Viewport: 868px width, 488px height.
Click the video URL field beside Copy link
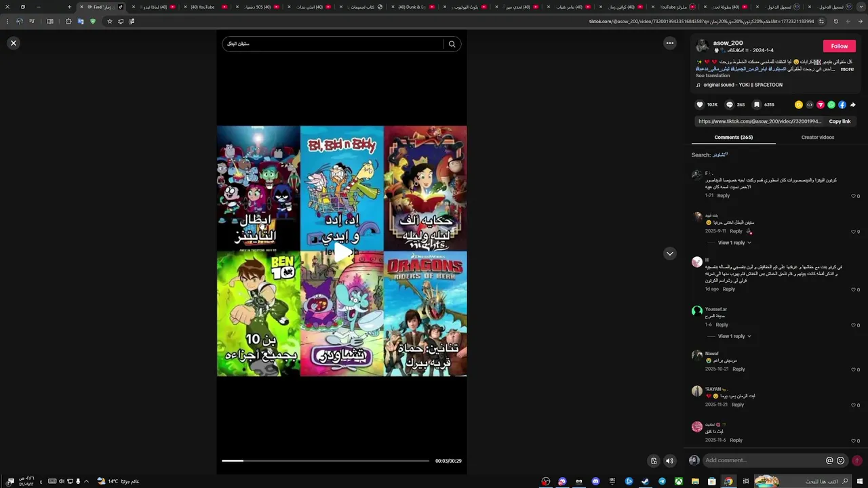(759, 121)
